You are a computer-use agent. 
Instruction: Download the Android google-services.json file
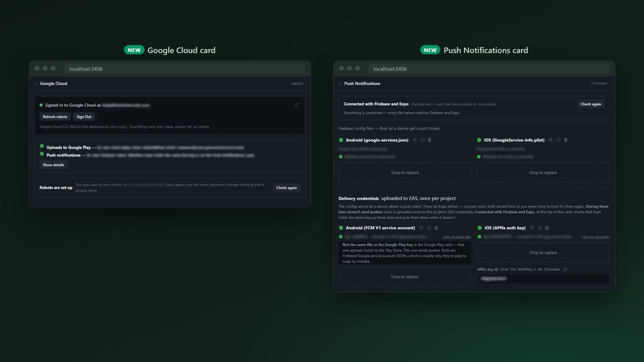pos(422,140)
